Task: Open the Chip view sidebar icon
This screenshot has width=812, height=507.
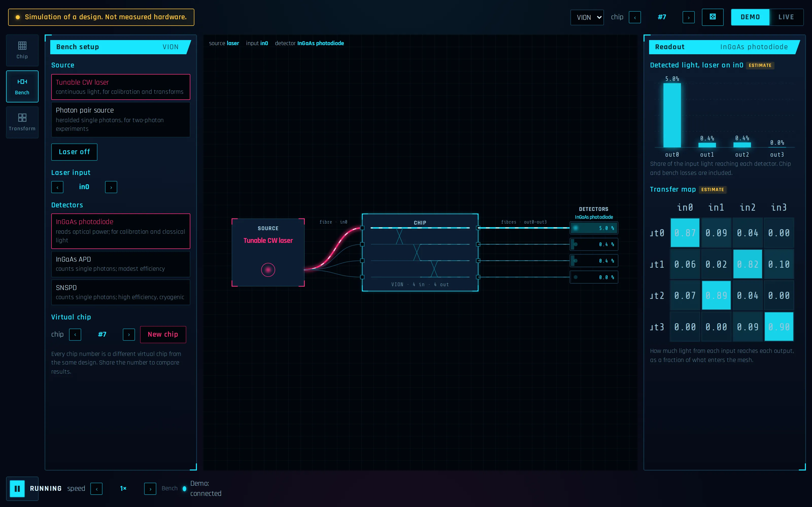Action: (x=22, y=50)
